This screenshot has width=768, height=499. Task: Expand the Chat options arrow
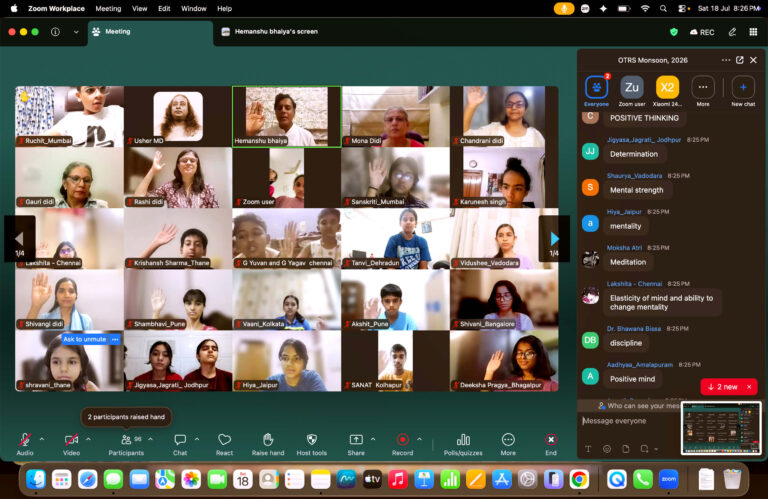point(197,439)
